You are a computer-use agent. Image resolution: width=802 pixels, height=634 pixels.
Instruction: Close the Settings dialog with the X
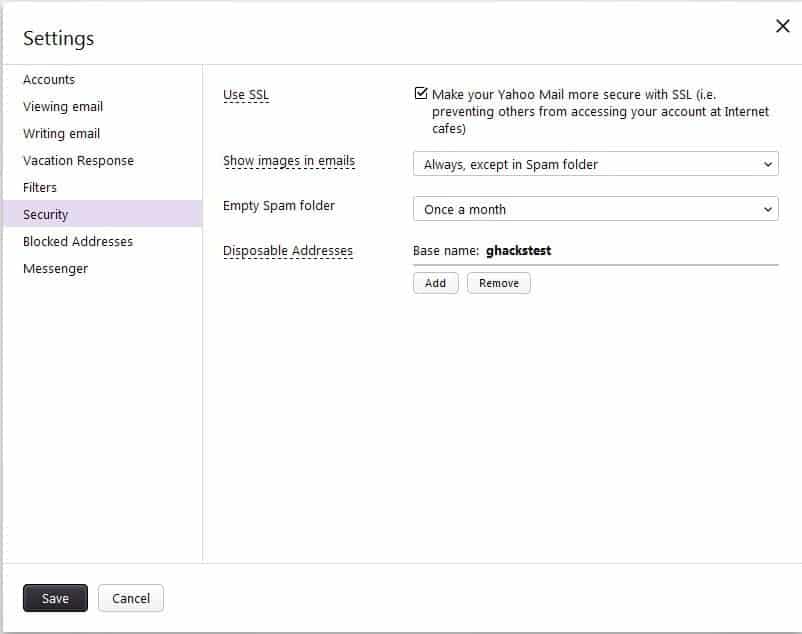(782, 27)
